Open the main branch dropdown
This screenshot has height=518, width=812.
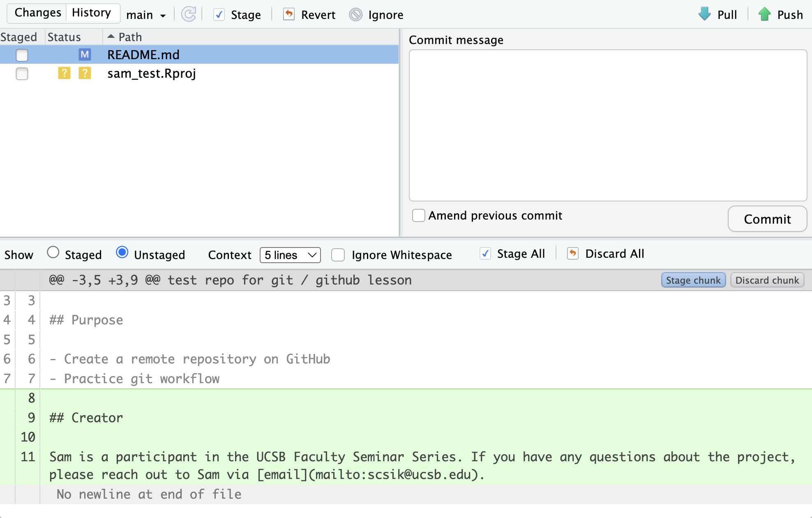(x=145, y=15)
